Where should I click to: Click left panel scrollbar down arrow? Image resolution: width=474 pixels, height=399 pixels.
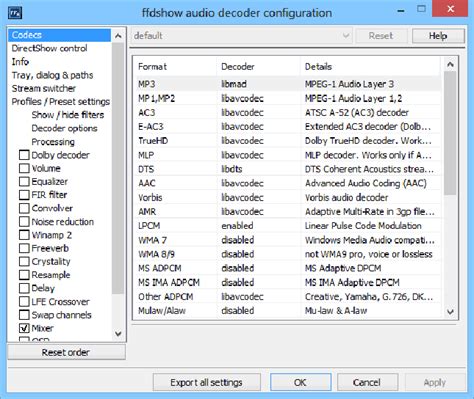[118, 333]
